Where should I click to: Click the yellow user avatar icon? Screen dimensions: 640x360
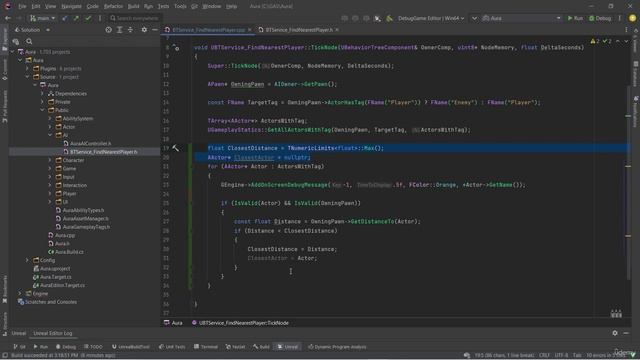(x=633, y=18)
